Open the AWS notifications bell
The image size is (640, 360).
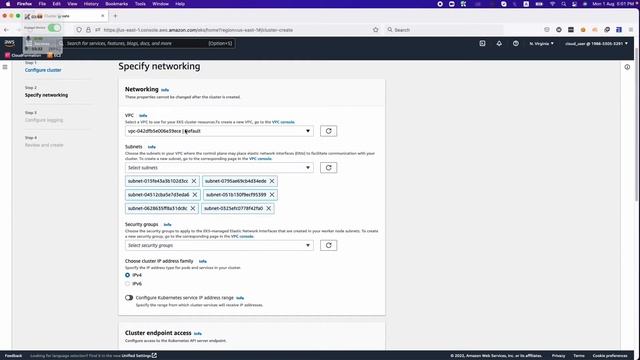[499, 43]
